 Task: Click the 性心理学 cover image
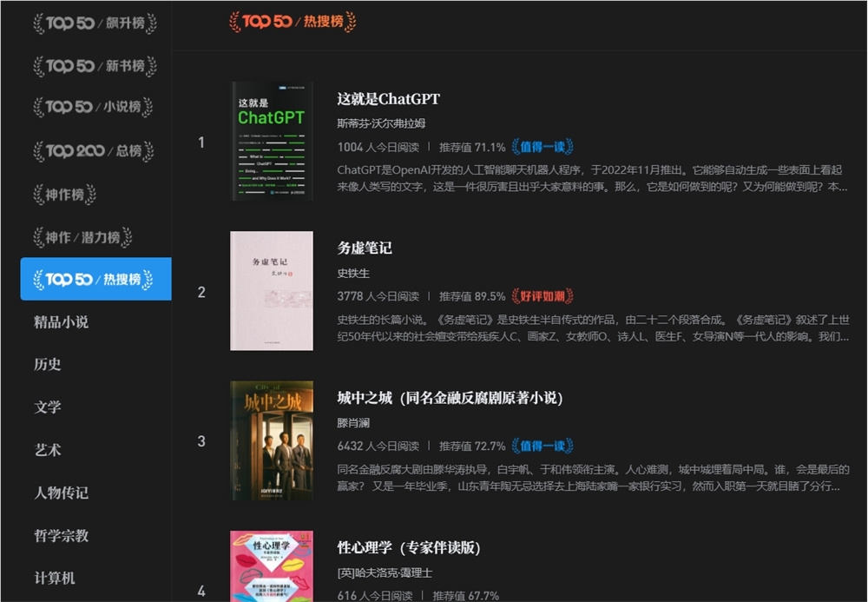coord(270,565)
